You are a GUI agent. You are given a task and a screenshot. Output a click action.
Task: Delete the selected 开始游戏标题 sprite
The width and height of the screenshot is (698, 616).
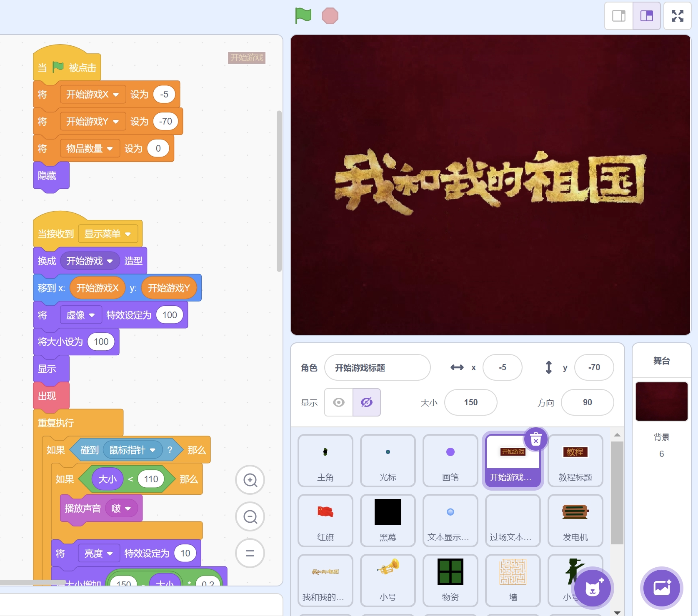pyautogui.click(x=535, y=439)
